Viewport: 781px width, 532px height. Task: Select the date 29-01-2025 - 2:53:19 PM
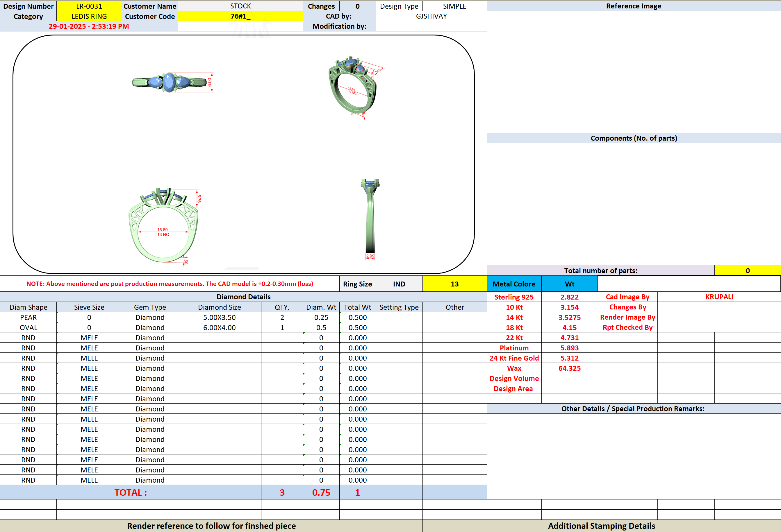point(89,26)
